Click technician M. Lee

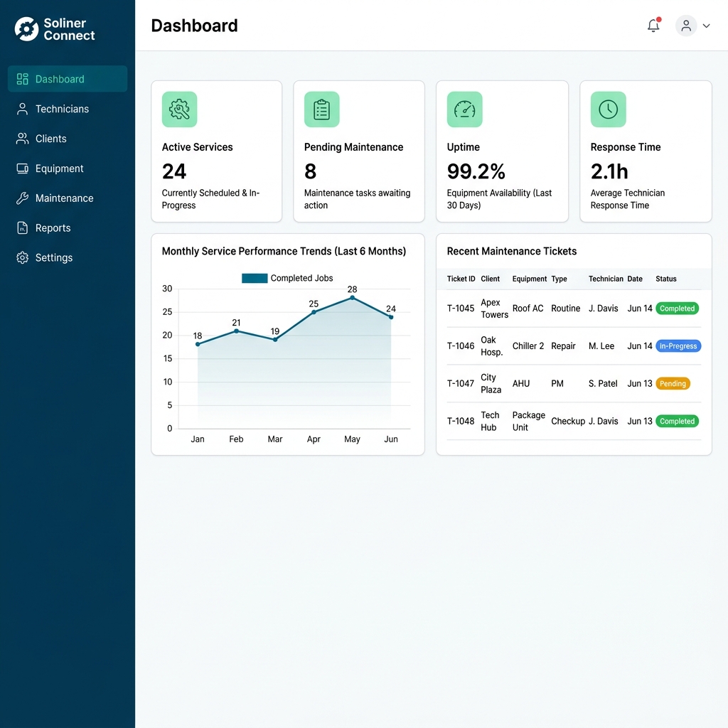coord(601,346)
